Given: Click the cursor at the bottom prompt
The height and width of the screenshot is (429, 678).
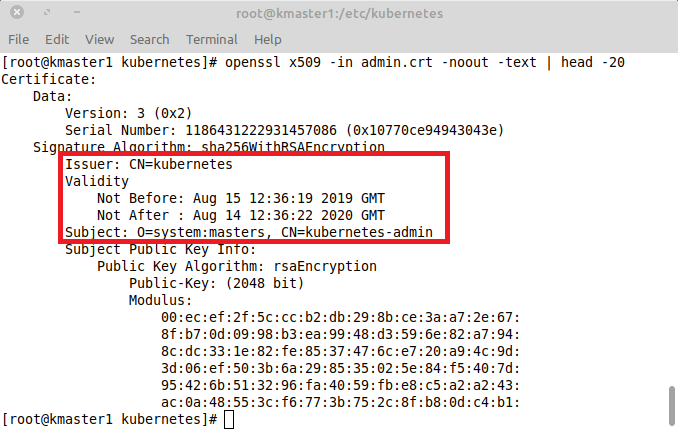Looking at the screenshot, I should click(x=229, y=419).
